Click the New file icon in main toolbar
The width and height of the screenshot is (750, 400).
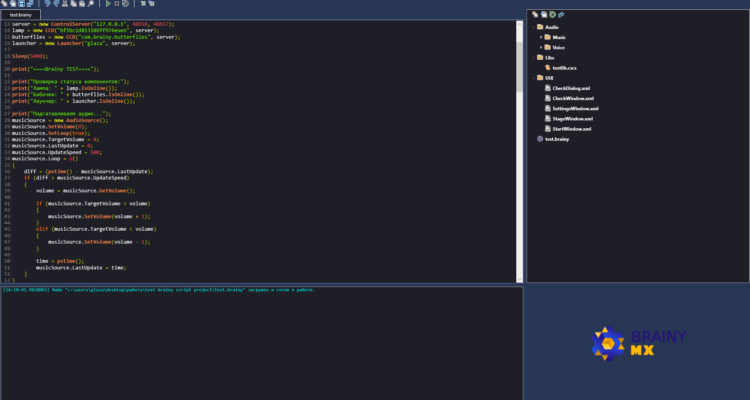point(4,3)
